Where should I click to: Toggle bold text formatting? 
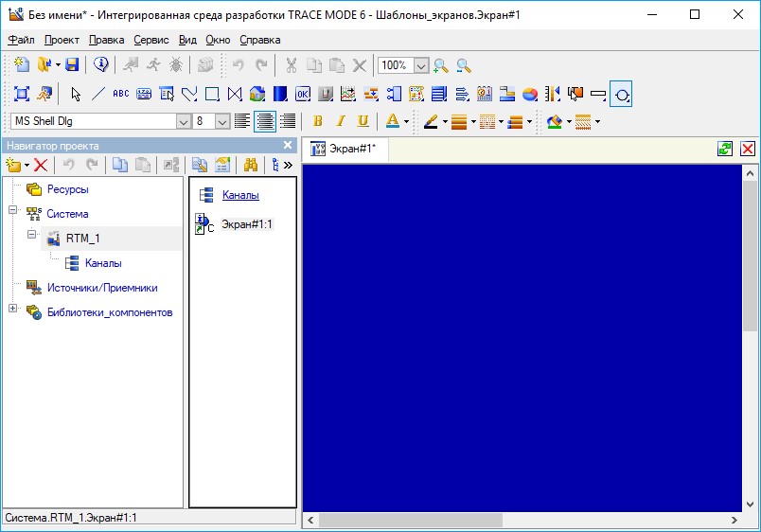[x=318, y=121]
